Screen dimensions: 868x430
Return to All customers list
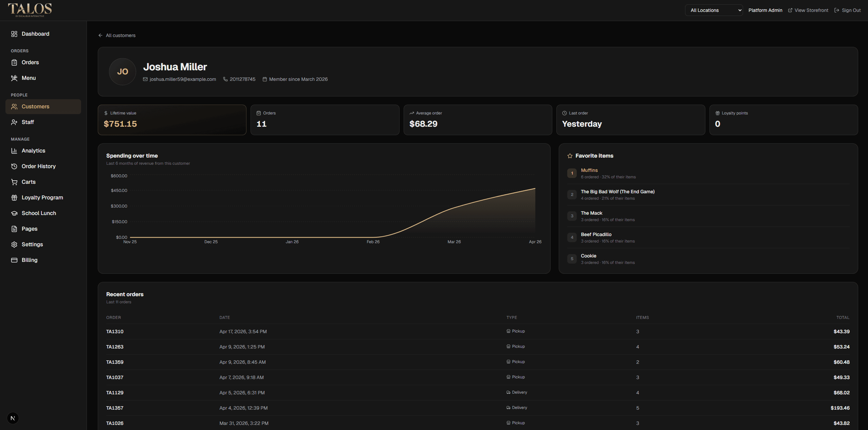tap(117, 35)
